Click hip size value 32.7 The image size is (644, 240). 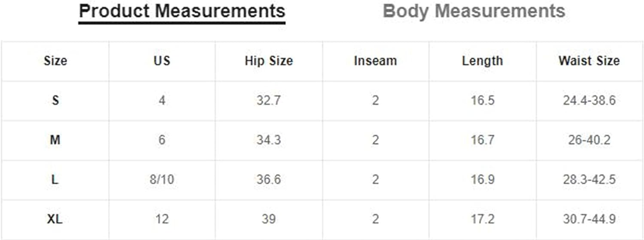pyautogui.click(x=269, y=101)
